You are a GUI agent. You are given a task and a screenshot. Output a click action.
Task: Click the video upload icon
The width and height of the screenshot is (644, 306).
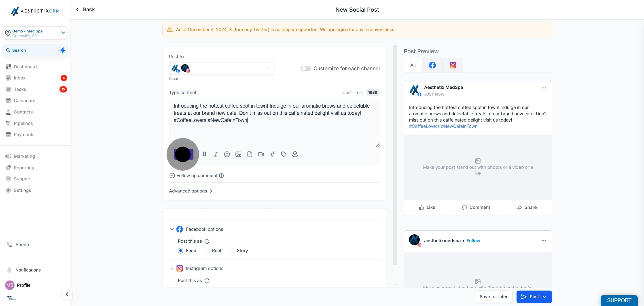pos(261,154)
